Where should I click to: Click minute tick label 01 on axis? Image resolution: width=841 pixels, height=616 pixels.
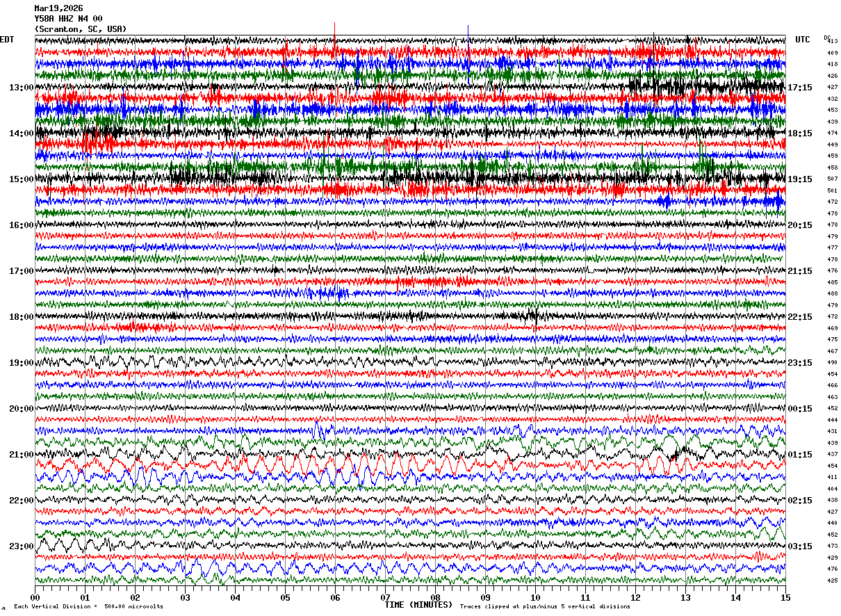pos(85,597)
